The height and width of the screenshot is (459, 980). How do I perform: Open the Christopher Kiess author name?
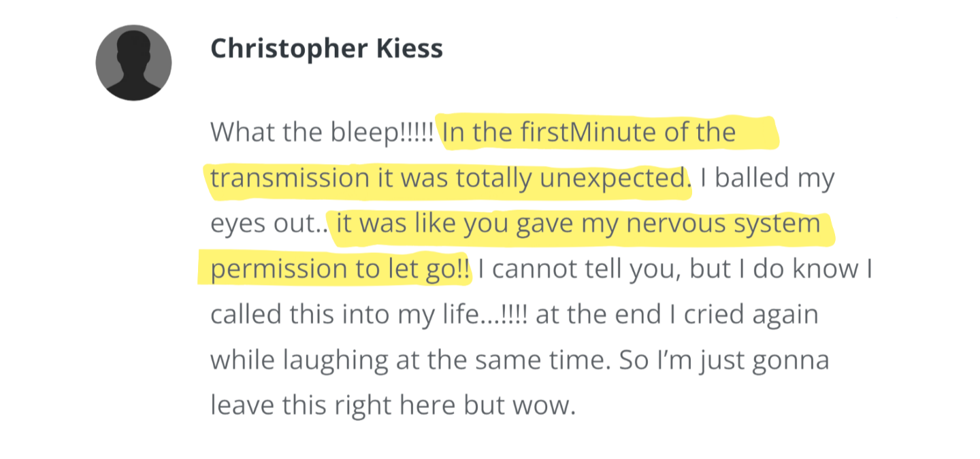click(x=327, y=48)
